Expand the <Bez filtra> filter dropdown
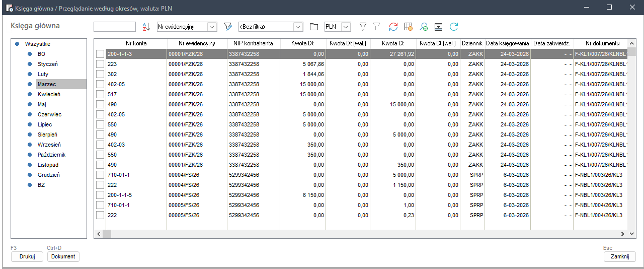 pyautogui.click(x=298, y=27)
